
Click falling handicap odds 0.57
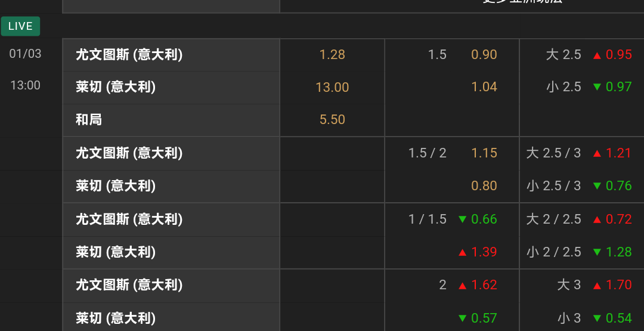point(484,318)
